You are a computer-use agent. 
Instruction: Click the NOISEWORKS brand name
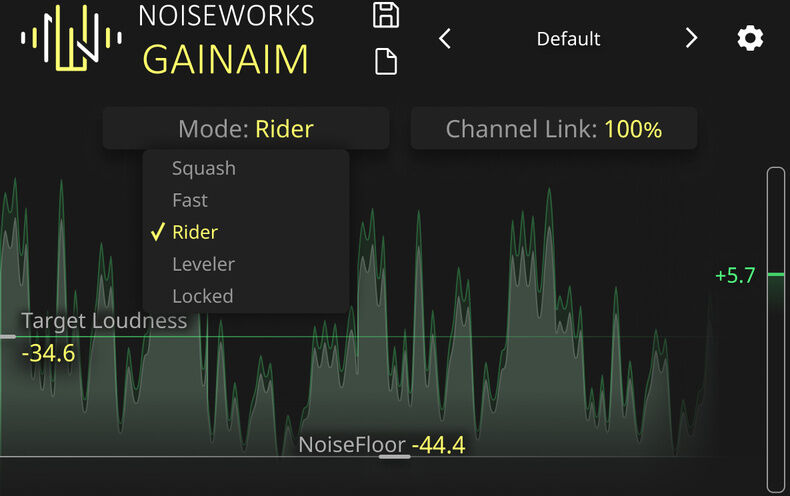(226, 16)
